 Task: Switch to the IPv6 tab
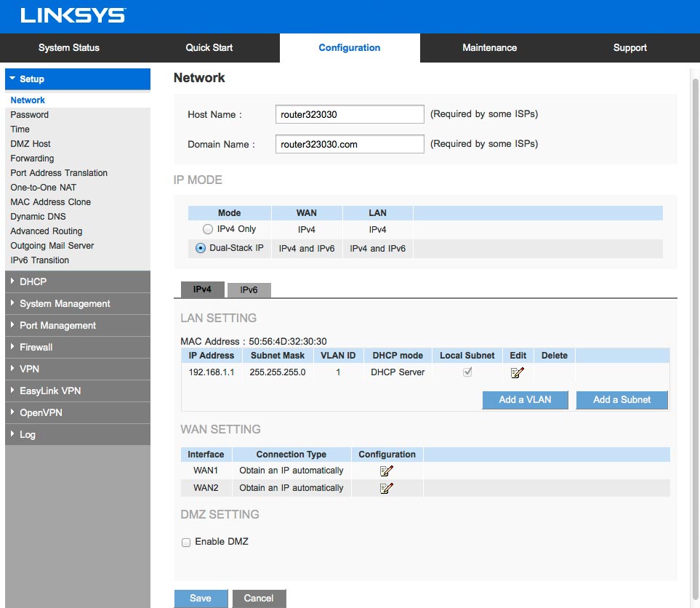coord(249,290)
